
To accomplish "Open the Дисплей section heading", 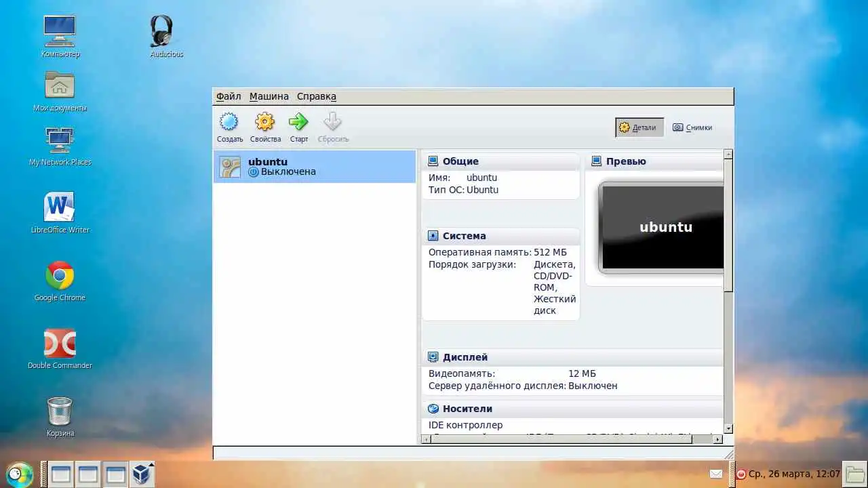I will [465, 357].
